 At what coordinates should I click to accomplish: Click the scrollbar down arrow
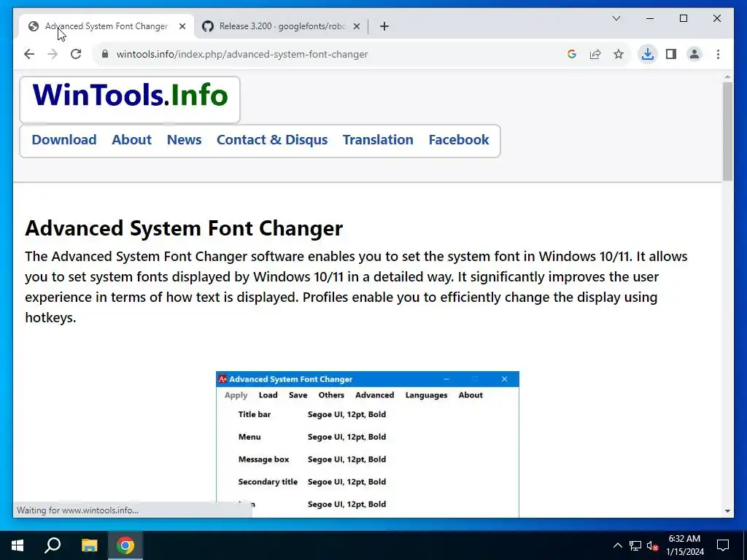[x=727, y=511]
